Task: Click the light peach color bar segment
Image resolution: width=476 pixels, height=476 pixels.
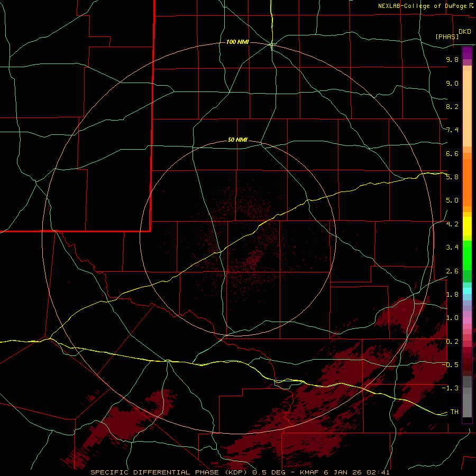Action: click(x=467, y=108)
